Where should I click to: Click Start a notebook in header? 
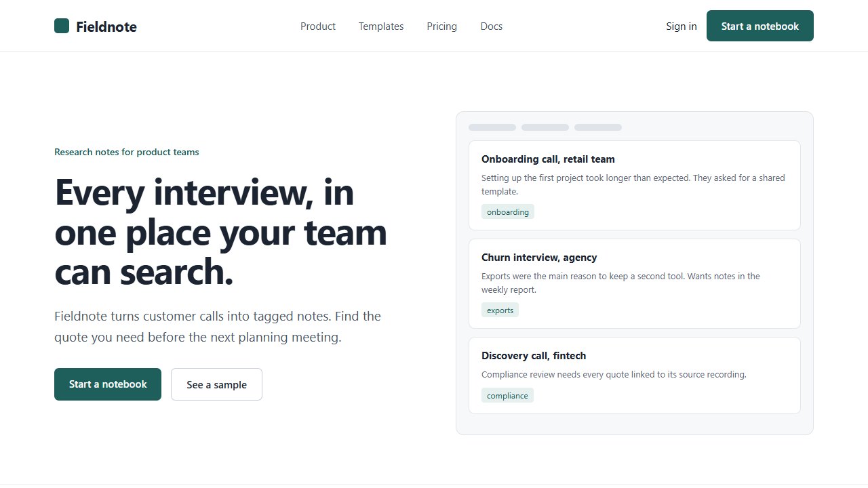(x=760, y=26)
